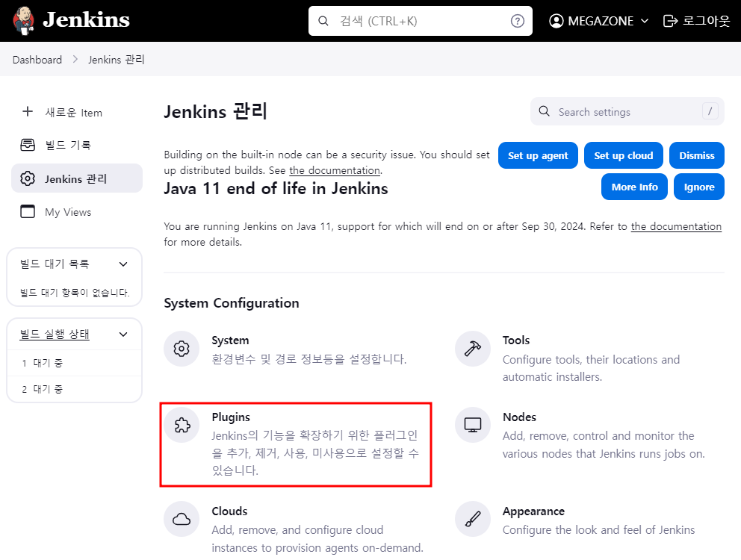The width and height of the screenshot is (741, 560).
Task: Collapse the 빌드 대기 목록 panel
Action: point(123,264)
